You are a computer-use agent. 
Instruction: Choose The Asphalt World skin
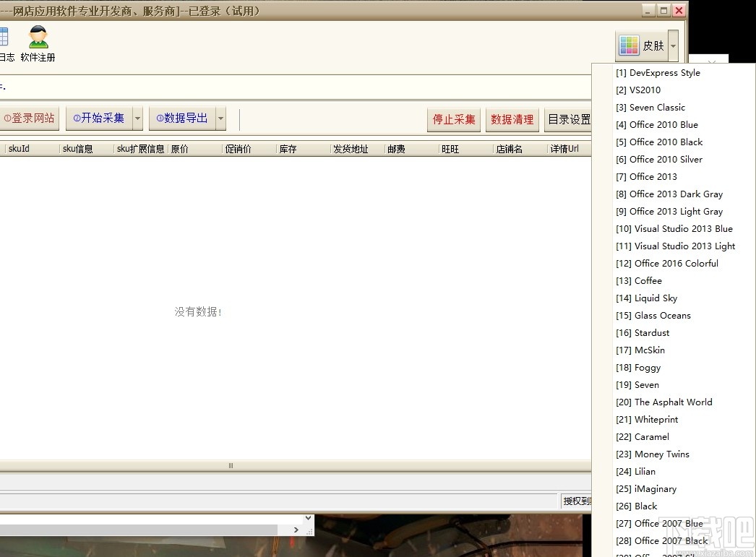[664, 402]
